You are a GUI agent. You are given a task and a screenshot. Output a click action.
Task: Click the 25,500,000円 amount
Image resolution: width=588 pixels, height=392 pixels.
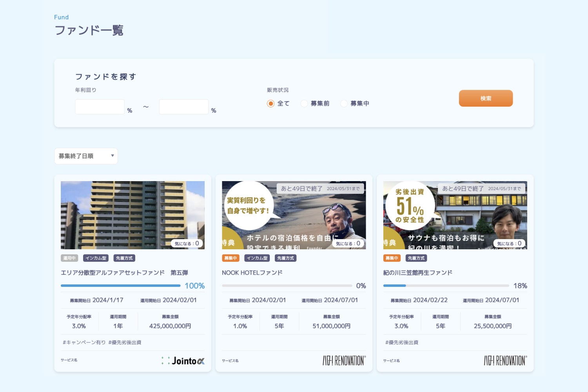(493, 326)
